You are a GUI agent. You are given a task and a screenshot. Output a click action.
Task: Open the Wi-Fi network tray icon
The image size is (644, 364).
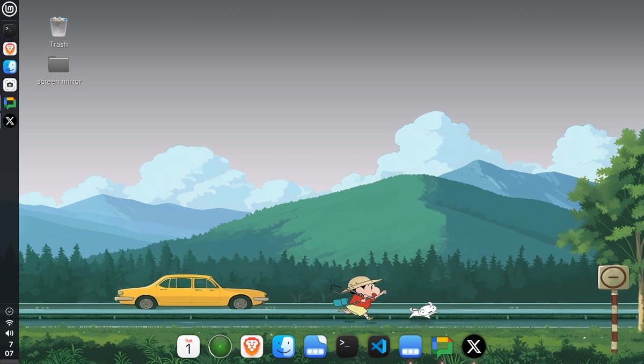9,322
